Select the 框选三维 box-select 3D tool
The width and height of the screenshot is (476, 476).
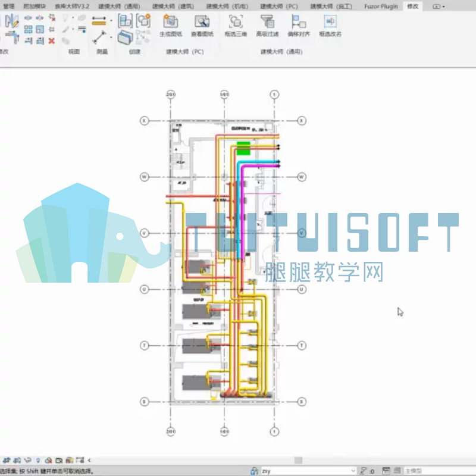(236, 22)
